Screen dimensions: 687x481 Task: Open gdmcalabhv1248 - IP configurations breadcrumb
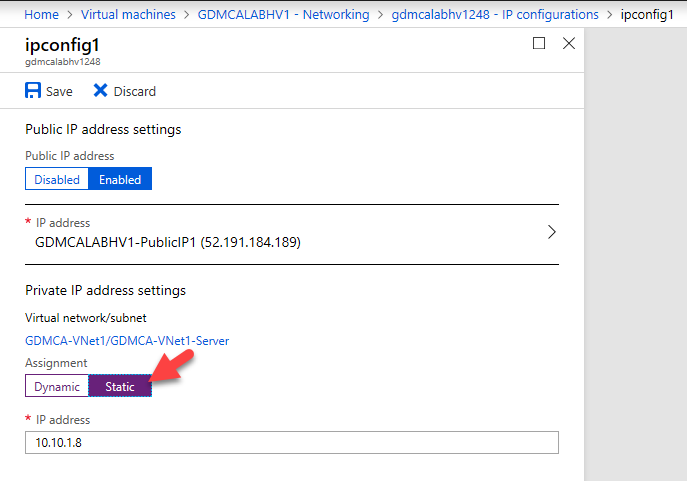click(495, 14)
